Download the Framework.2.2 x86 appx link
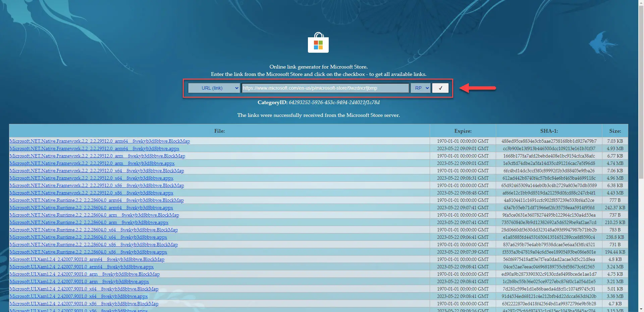The image size is (644, 312). coord(91,193)
